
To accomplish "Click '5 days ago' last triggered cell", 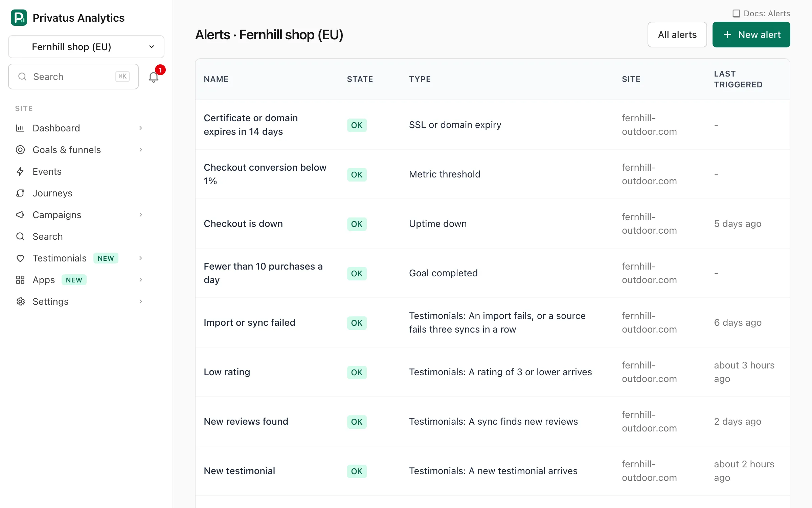I will pos(738,224).
